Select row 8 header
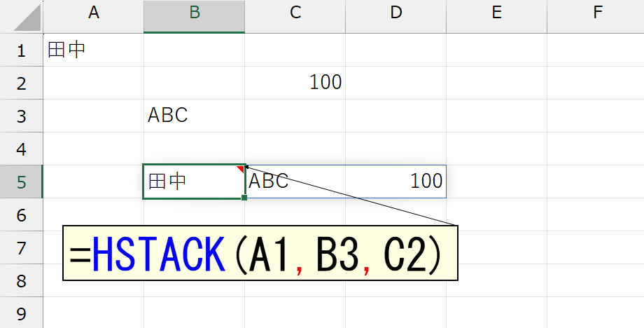The height and width of the screenshot is (328, 644). (22, 280)
